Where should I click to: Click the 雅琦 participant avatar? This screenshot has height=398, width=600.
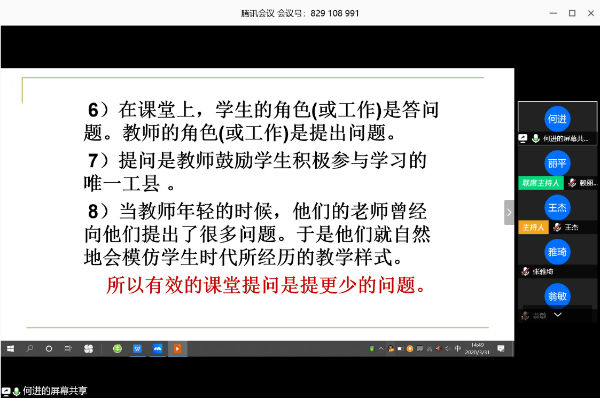coord(557,252)
